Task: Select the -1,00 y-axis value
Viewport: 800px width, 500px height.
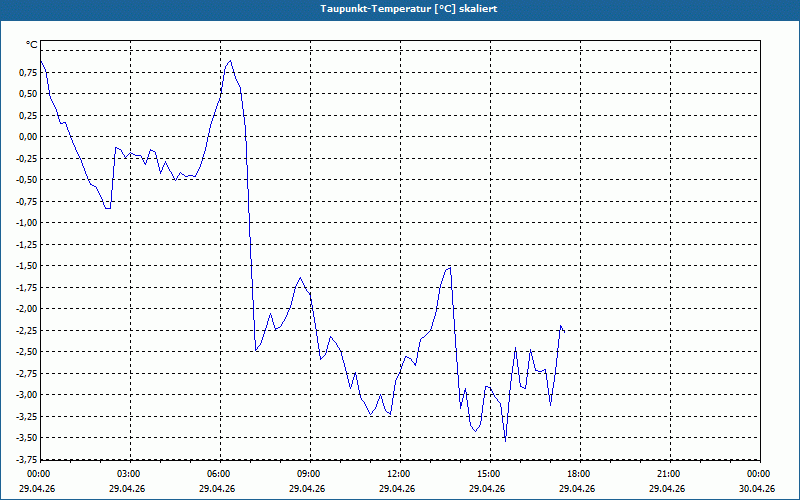Action: pos(27,222)
